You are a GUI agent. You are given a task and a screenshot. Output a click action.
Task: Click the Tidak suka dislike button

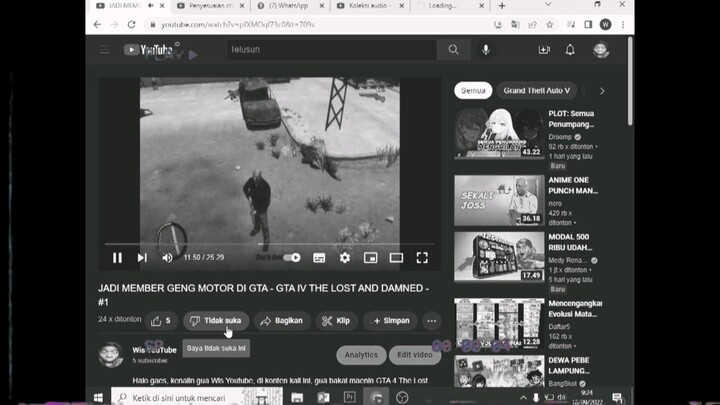click(216, 321)
